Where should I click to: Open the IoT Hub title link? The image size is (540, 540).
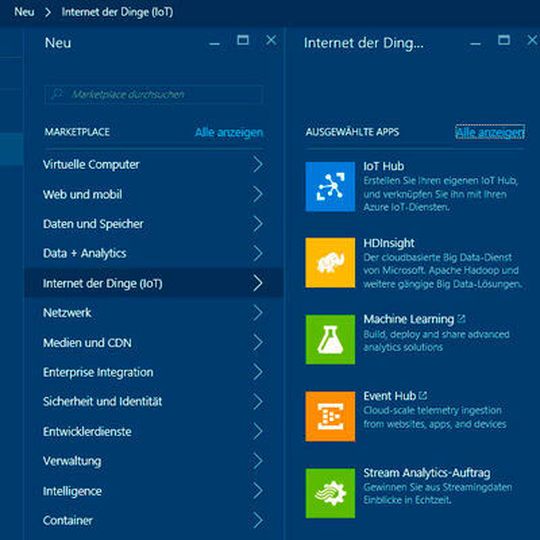pyautogui.click(x=384, y=166)
